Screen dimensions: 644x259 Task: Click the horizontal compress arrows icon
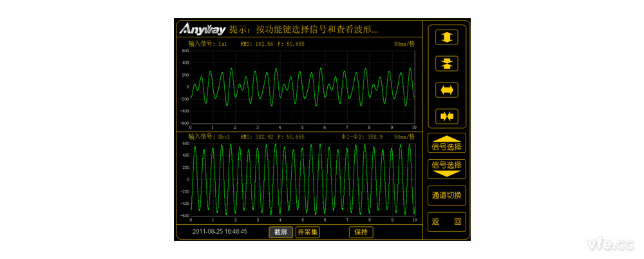point(446,116)
